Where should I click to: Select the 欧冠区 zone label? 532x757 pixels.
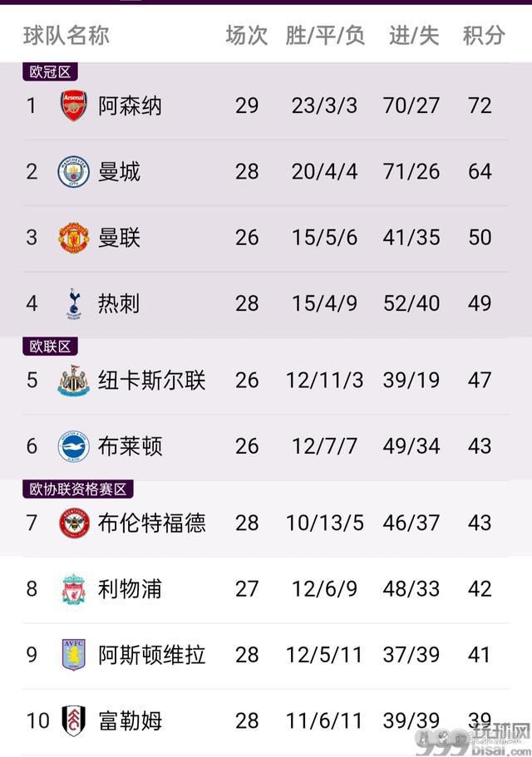(x=50, y=72)
